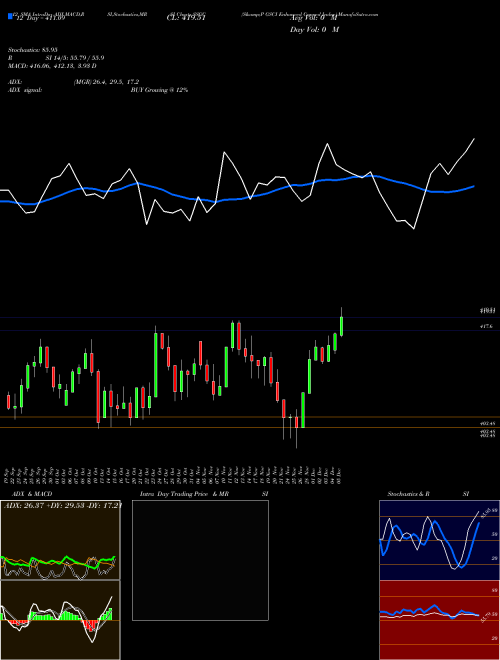
Task: Click the 417.6 price level label
Action: pos(486,326)
